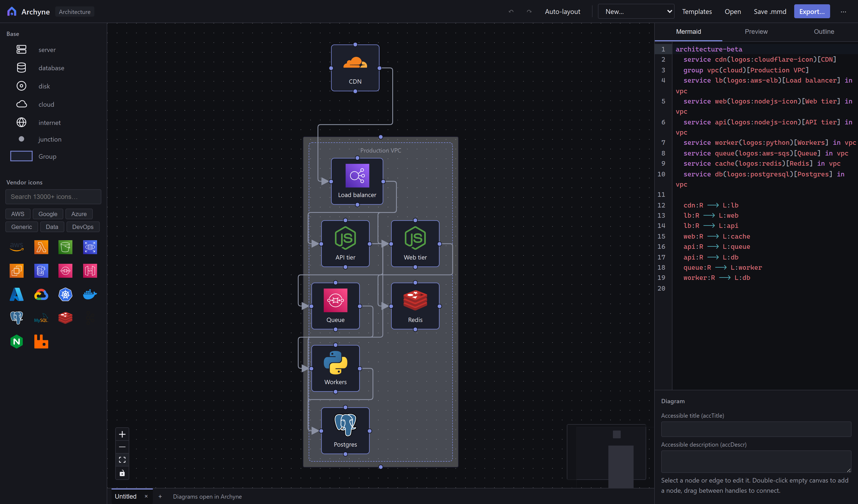Redo the last change

click(x=529, y=12)
